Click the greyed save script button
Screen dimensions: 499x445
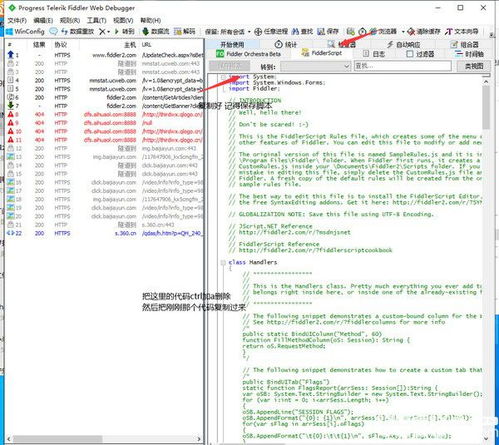[x=229, y=66]
